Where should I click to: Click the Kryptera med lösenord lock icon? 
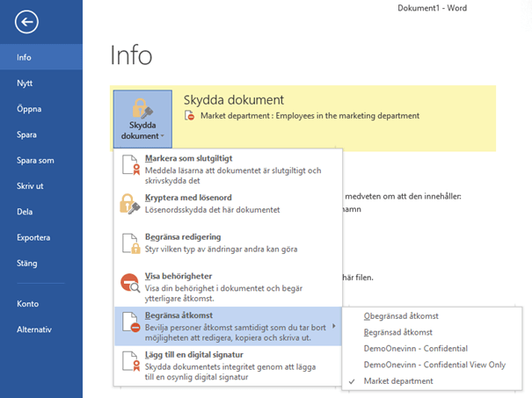point(129,204)
